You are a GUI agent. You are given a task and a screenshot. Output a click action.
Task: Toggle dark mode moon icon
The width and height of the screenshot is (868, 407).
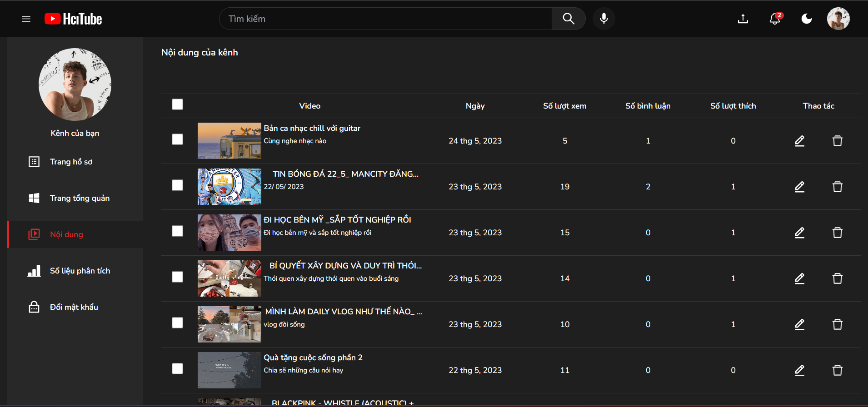tap(807, 19)
